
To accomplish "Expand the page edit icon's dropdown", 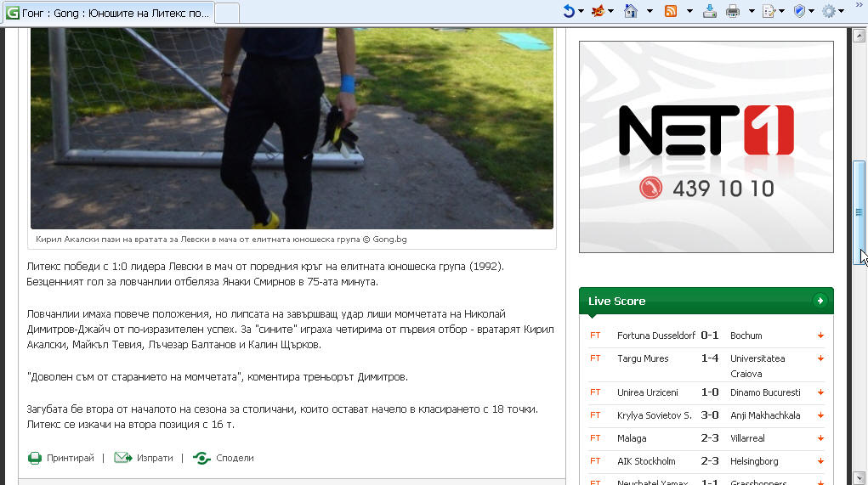I will pyautogui.click(x=781, y=11).
